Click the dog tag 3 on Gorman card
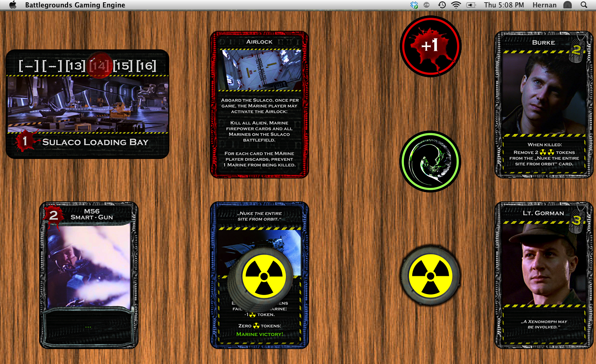The image size is (596, 364). tap(577, 220)
